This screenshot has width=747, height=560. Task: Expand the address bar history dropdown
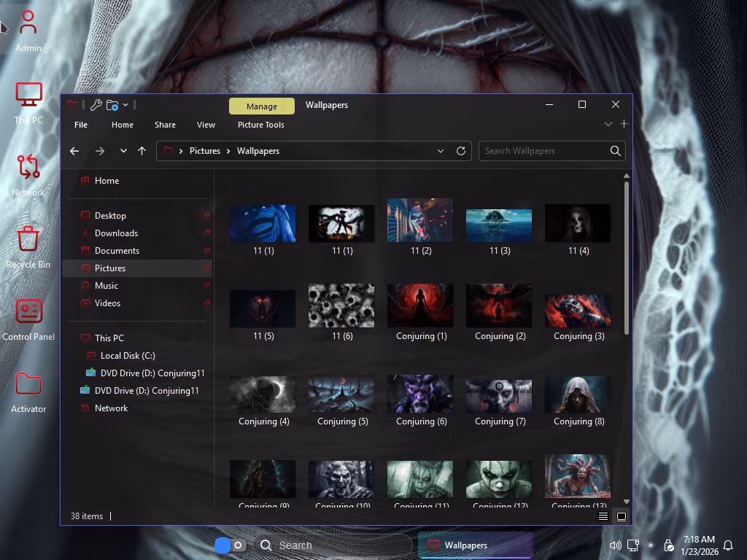click(x=441, y=151)
